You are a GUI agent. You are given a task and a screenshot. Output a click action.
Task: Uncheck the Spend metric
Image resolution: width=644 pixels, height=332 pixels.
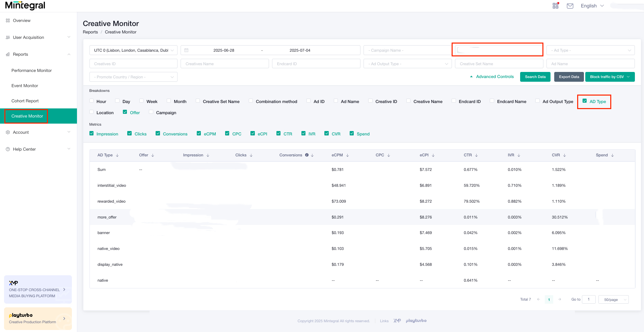pos(352,133)
